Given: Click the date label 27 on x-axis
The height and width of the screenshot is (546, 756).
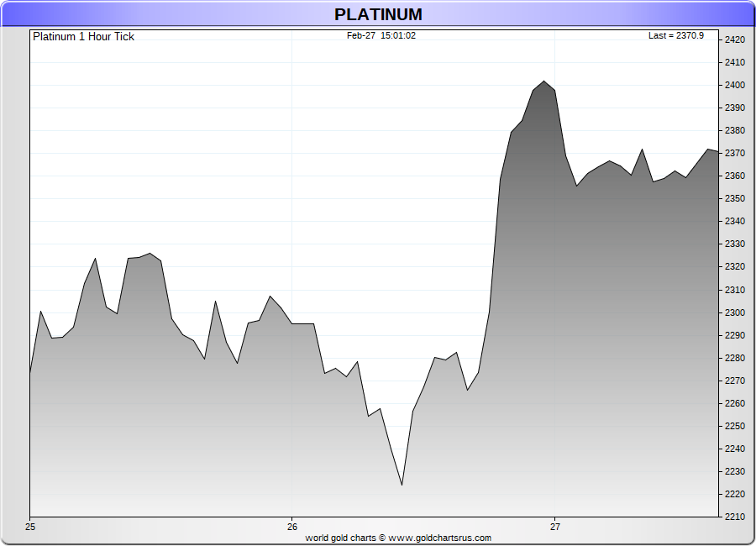Looking at the screenshot, I should (x=555, y=528).
